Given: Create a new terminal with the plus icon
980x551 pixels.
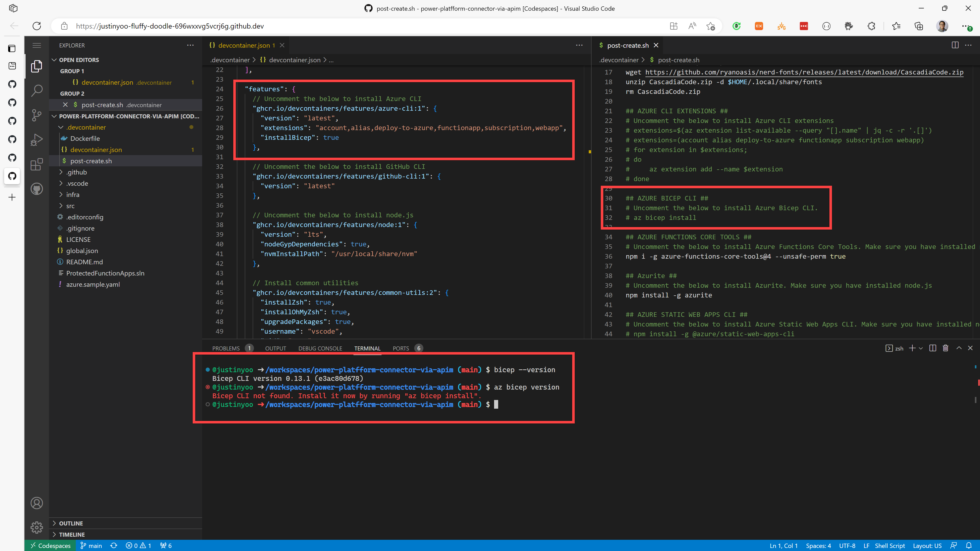Looking at the screenshot, I should point(913,348).
